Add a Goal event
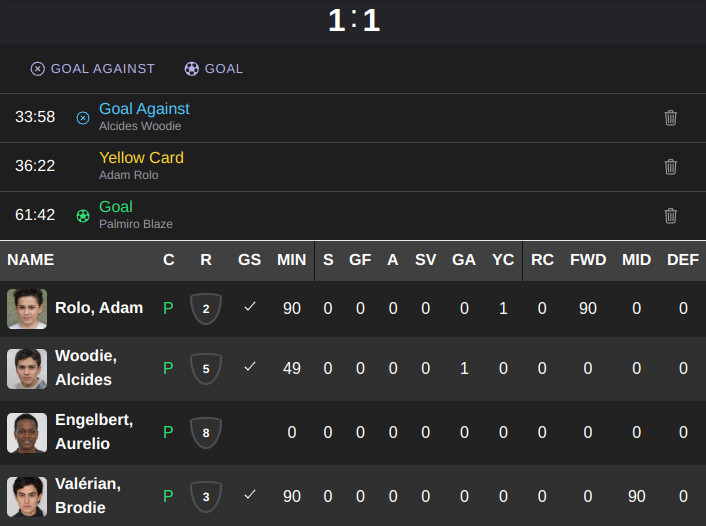This screenshot has height=526, width=706. (x=213, y=68)
